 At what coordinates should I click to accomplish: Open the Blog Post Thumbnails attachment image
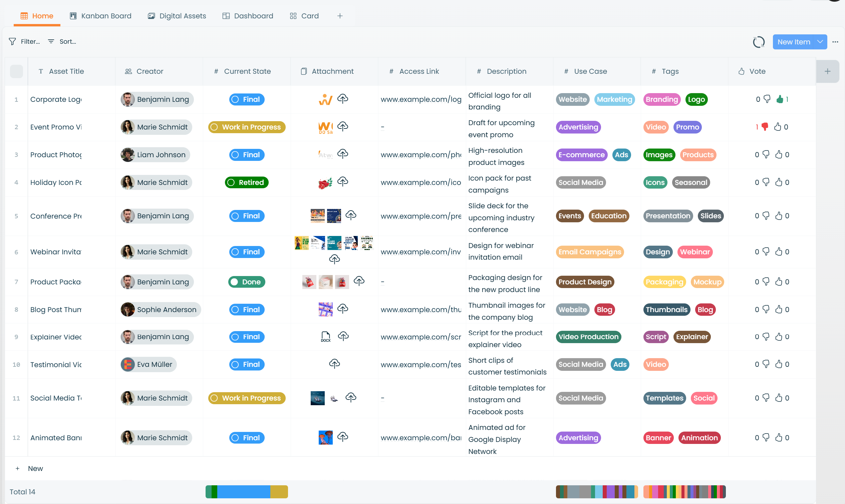point(326,309)
